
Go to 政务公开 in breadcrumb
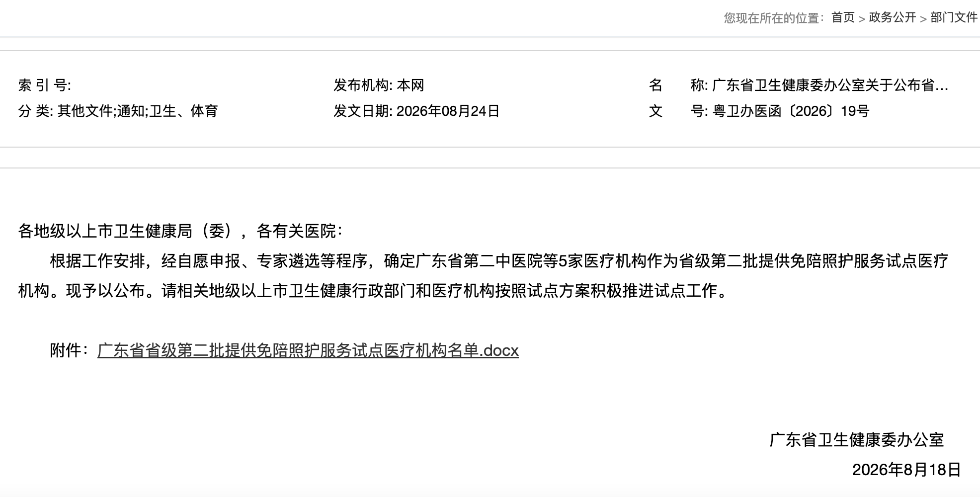click(893, 17)
